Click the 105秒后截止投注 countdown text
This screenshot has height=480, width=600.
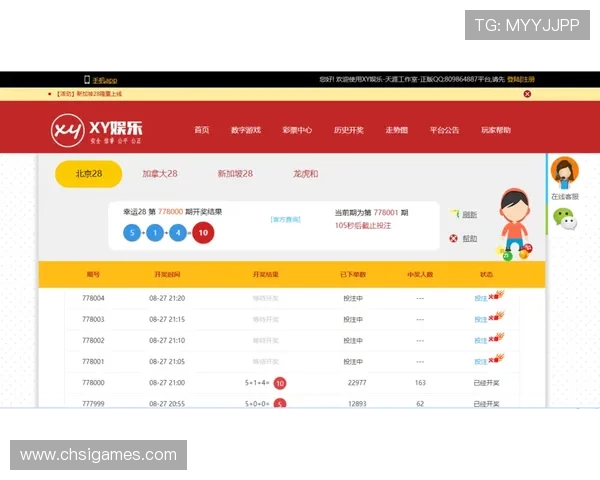tap(363, 225)
